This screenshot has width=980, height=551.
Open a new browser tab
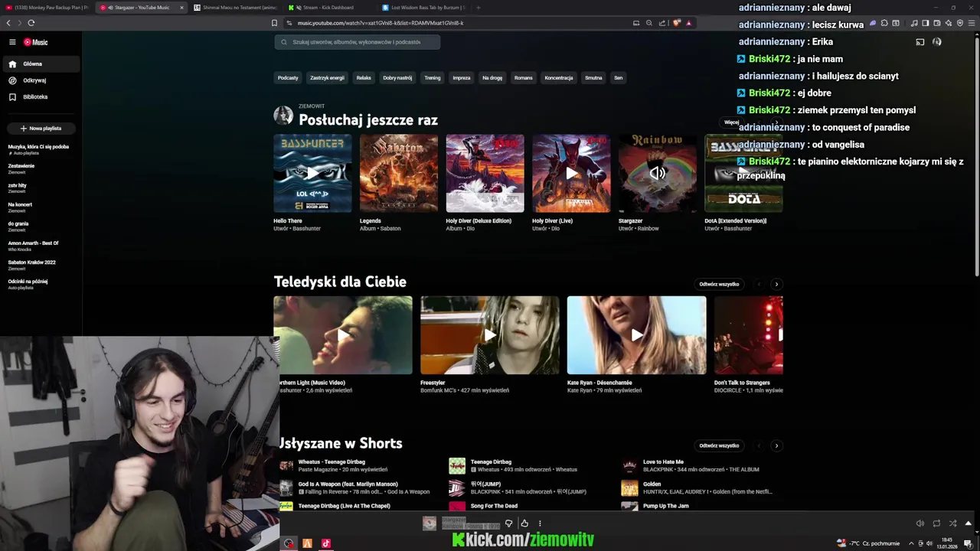[479, 8]
